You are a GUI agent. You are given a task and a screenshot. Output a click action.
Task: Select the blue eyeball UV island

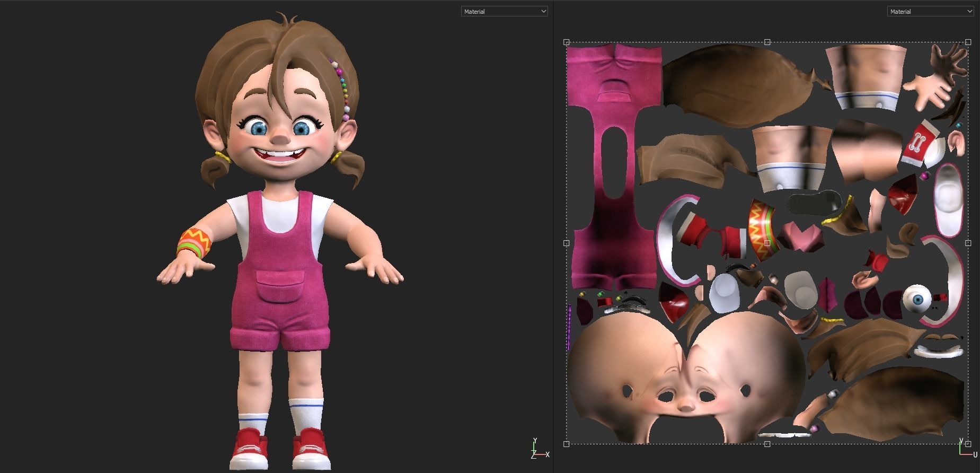coord(917,299)
